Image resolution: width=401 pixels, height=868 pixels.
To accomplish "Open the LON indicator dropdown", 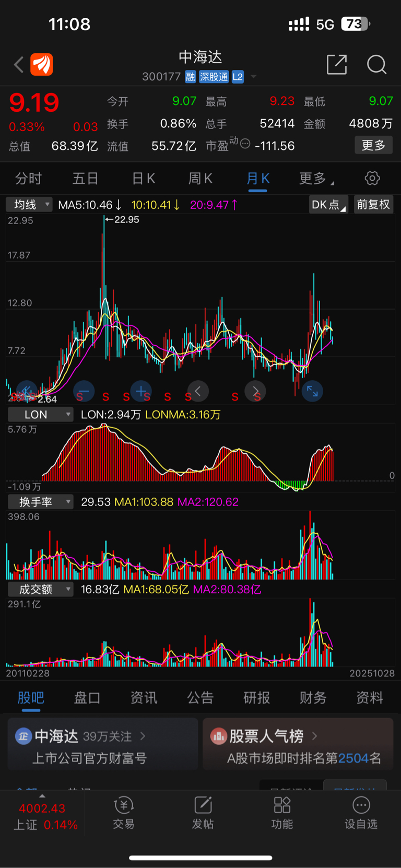I will click(x=40, y=415).
